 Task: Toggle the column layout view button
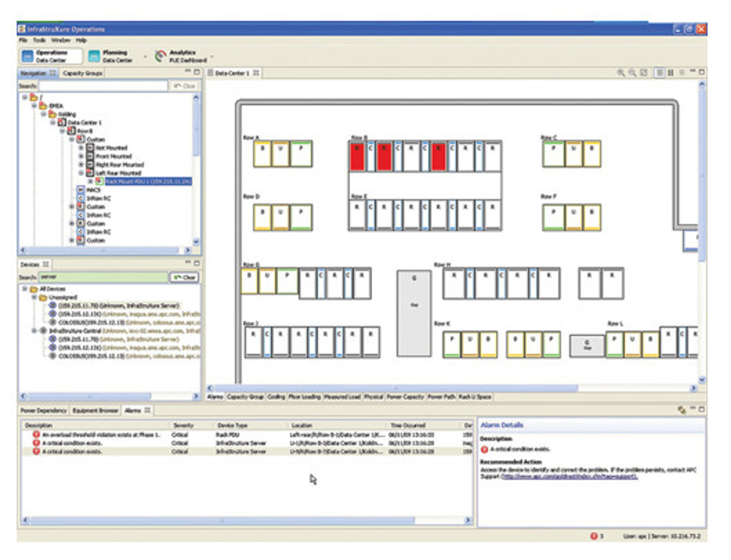671,73
